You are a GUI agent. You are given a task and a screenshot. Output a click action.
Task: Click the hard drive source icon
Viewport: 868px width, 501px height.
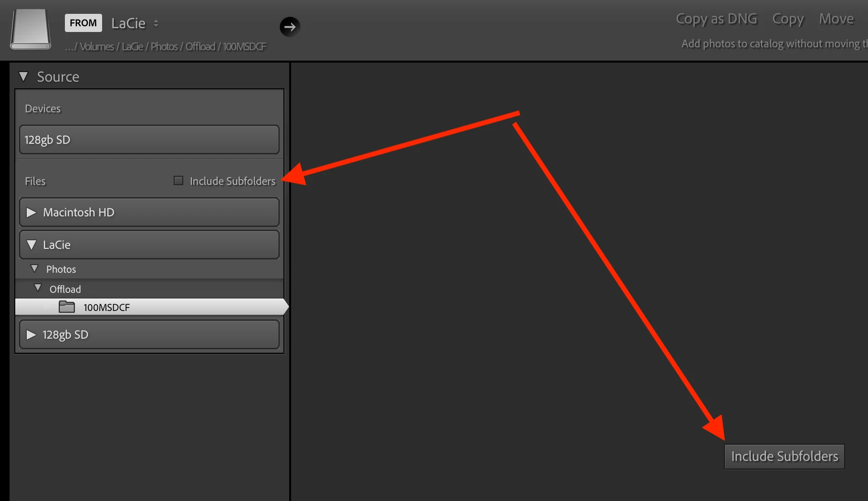click(x=31, y=29)
